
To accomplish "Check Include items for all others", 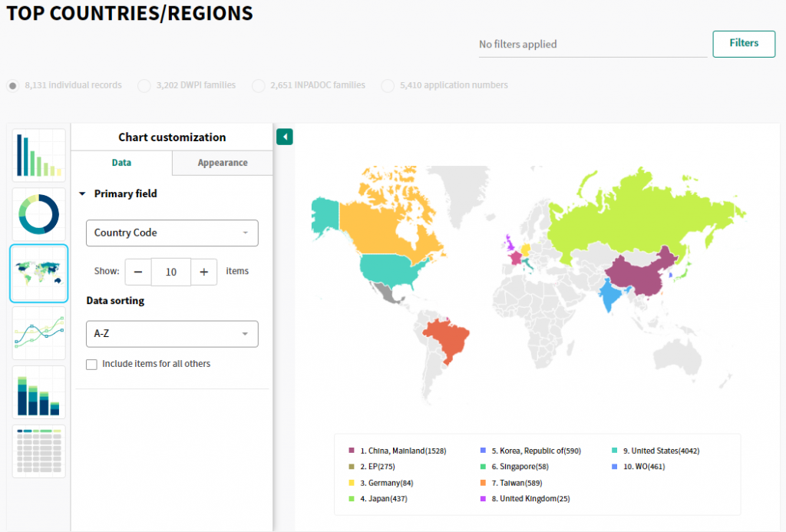I will click(92, 365).
